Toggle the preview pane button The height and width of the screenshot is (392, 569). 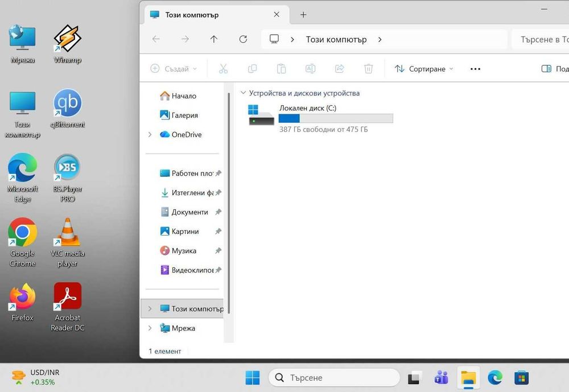[x=555, y=69]
